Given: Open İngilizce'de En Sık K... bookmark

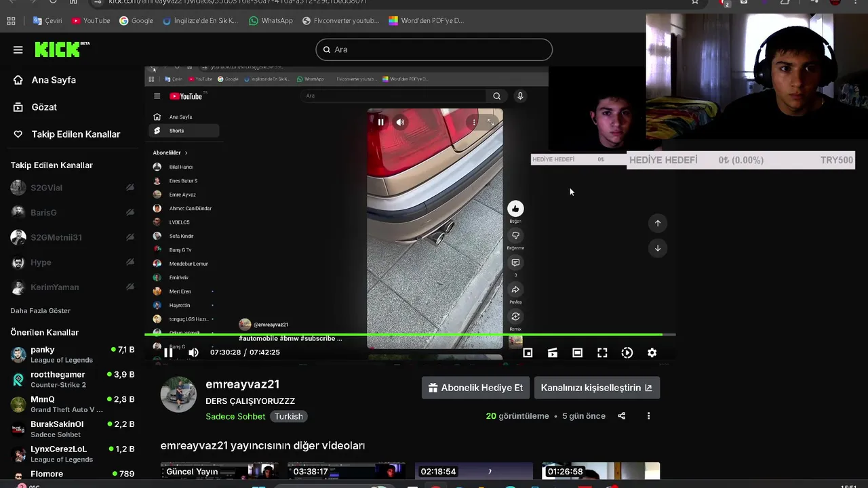Looking at the screenshot, I should (201, 21).
